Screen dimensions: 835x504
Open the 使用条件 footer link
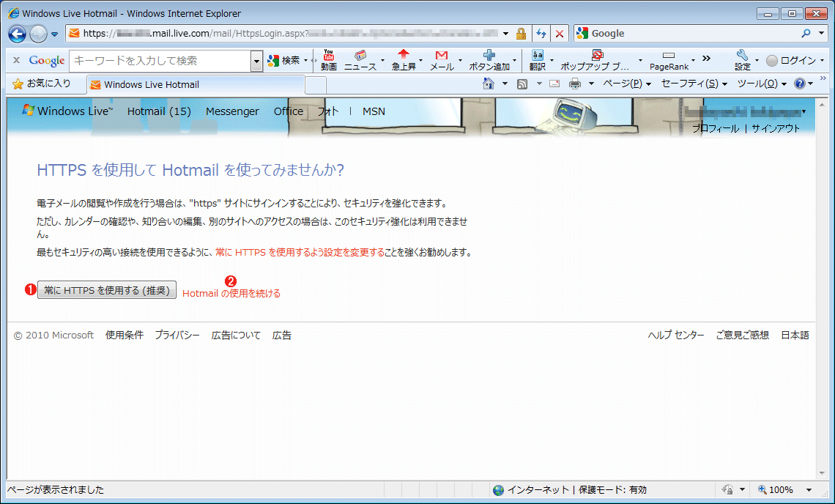124,335
